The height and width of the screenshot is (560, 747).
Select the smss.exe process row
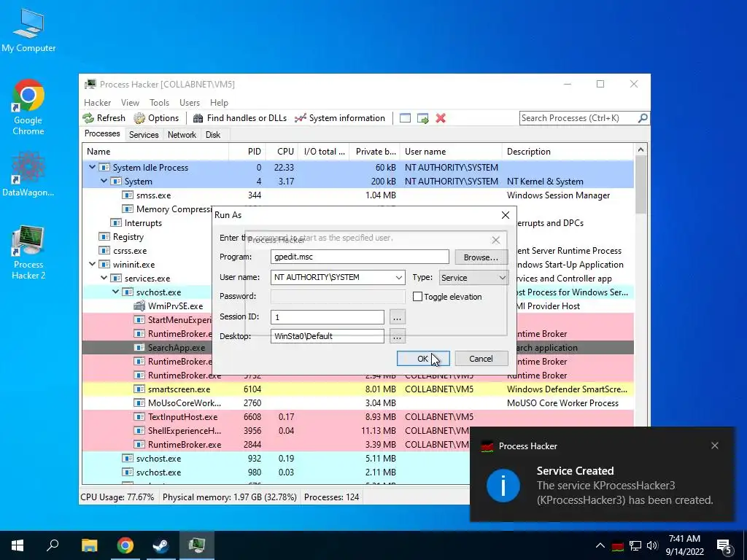(x=357, y=195)
